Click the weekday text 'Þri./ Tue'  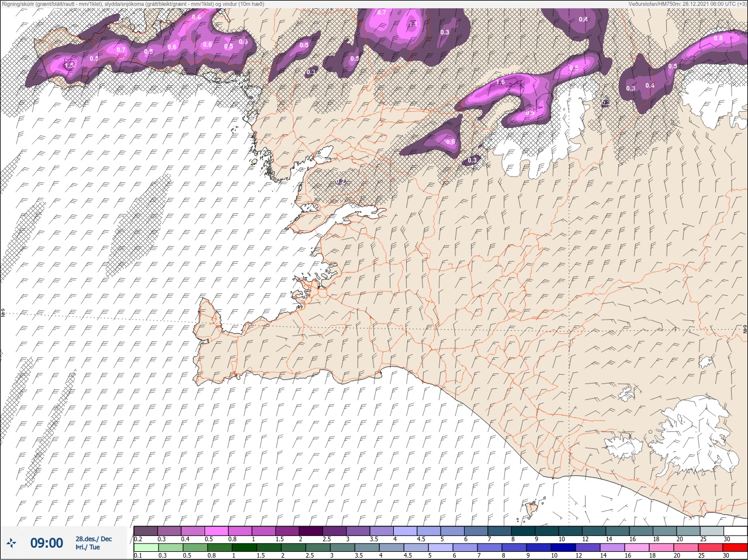pos(88,548)
